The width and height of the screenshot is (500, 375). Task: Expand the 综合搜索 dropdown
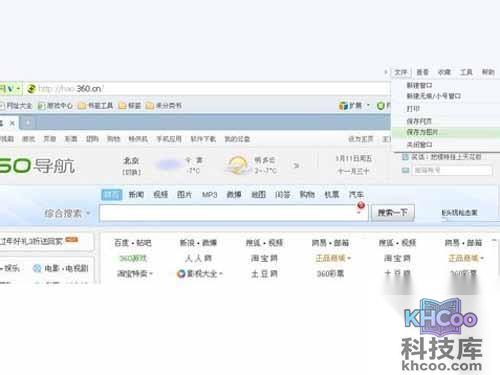coord(88,213)
